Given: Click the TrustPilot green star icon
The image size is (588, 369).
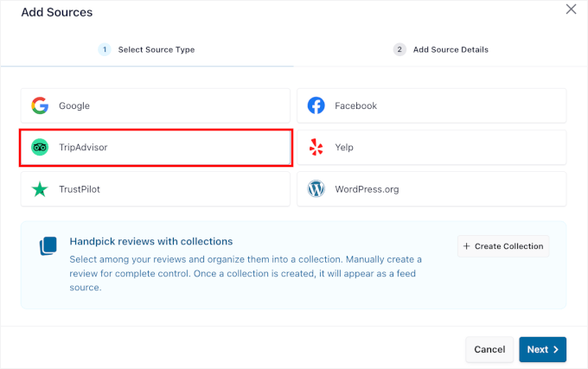Looking at the screenshot, I should (x=40, y=189).
